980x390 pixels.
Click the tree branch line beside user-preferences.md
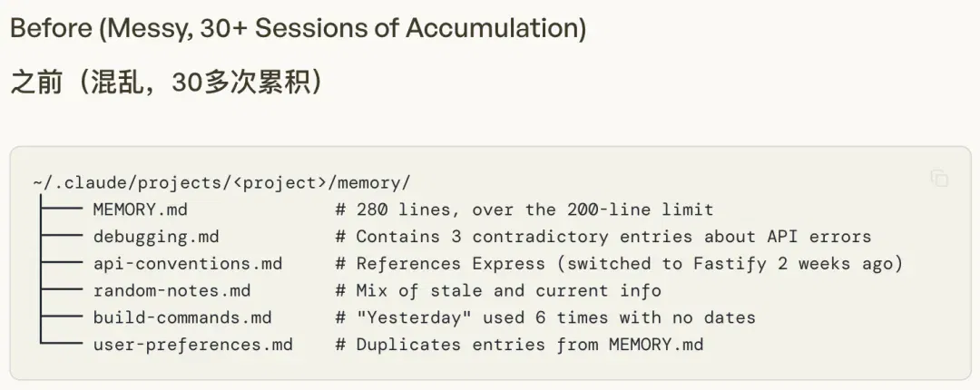62,343
